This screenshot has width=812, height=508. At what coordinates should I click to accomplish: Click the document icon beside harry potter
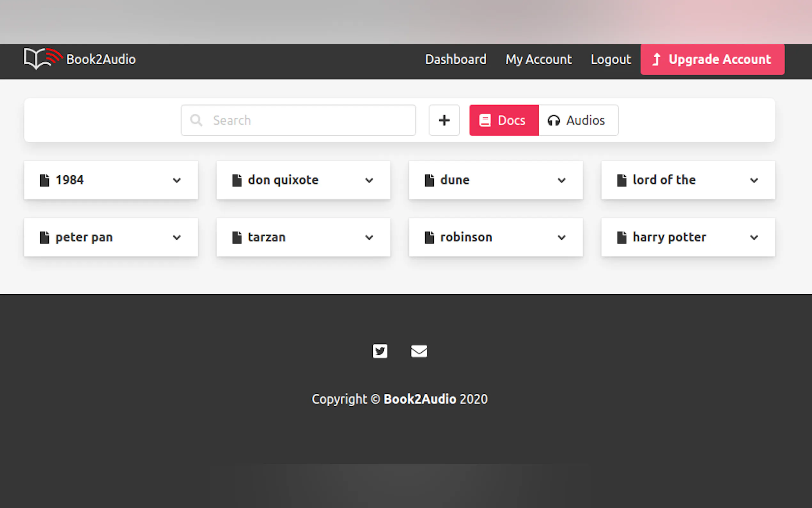tap(621, 238)
